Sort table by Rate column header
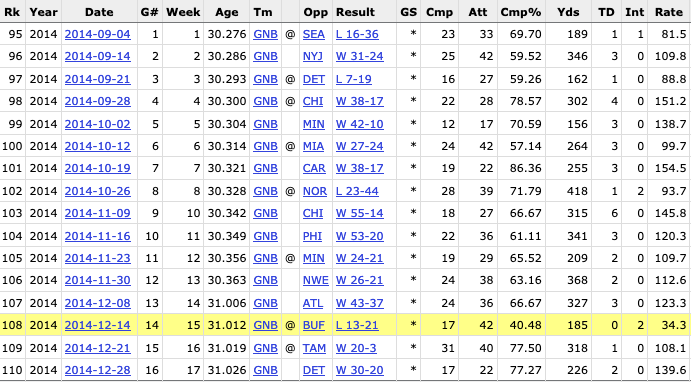The width and height of the screenshot is (691, 382). (x=669, y=12)
